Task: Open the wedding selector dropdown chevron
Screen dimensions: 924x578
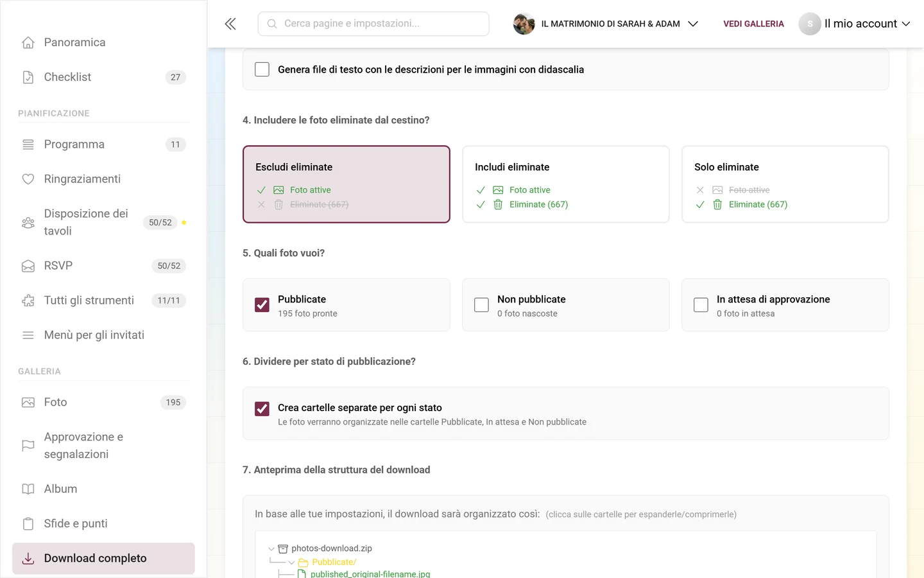Action: pyautogui.click(x=693, y=24)
